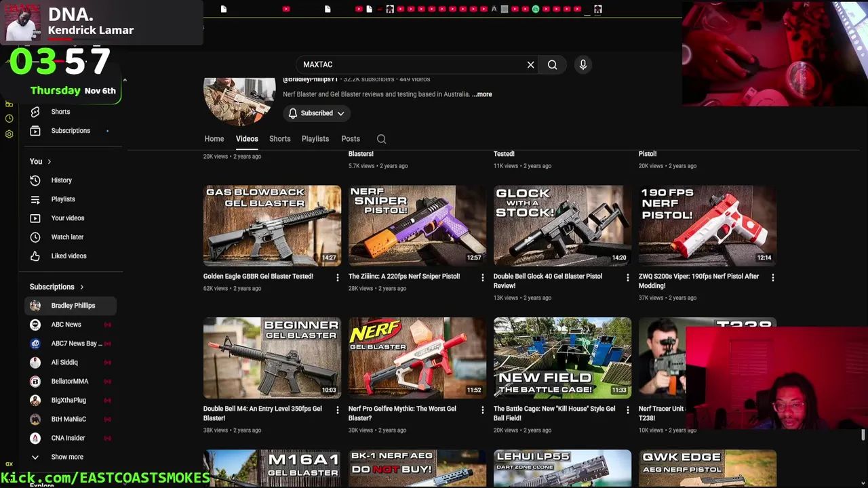Image resolution: width=868 pixels, height=488 pixels.
Task: Open options menu for Battle Cage video
Action: click(x=627, y=409)
